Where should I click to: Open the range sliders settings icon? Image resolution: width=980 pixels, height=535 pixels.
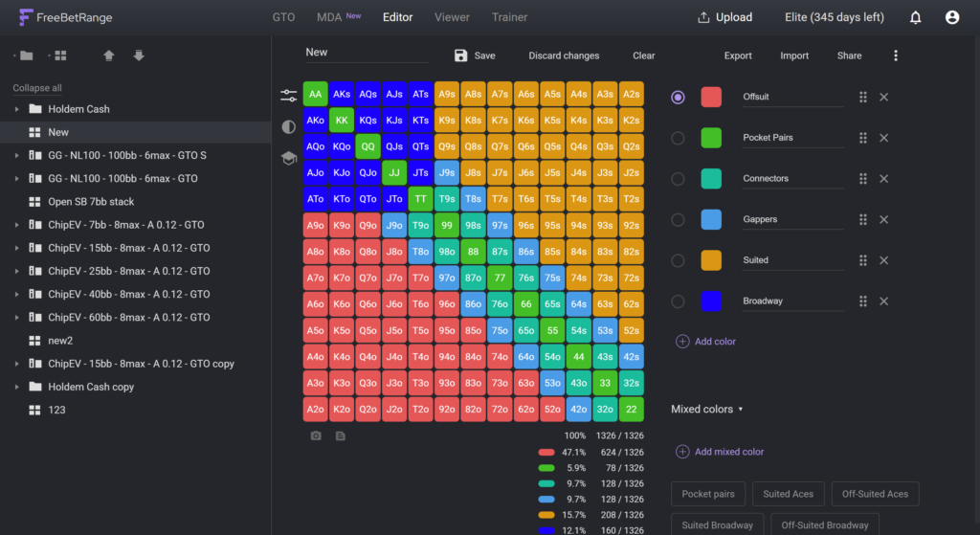[x=288, y=95]
